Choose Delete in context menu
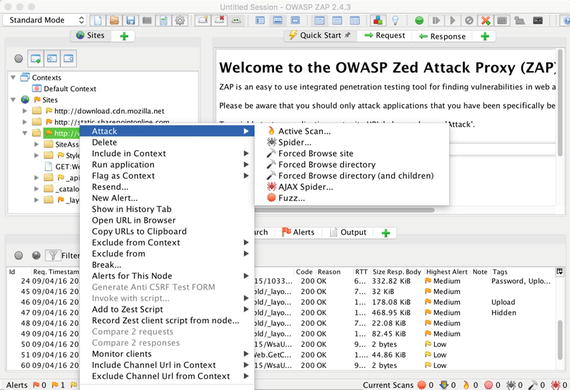The image size is (570, 390). [x=167, y=142]
